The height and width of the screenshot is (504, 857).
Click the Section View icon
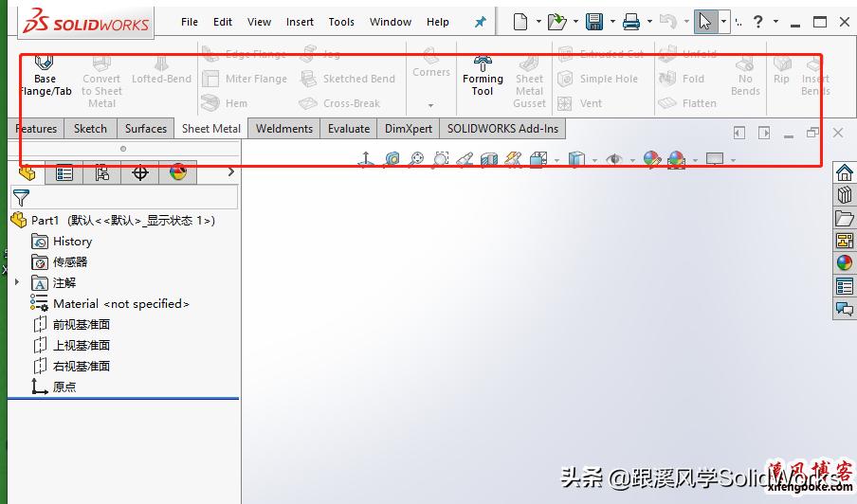(489, 159)
